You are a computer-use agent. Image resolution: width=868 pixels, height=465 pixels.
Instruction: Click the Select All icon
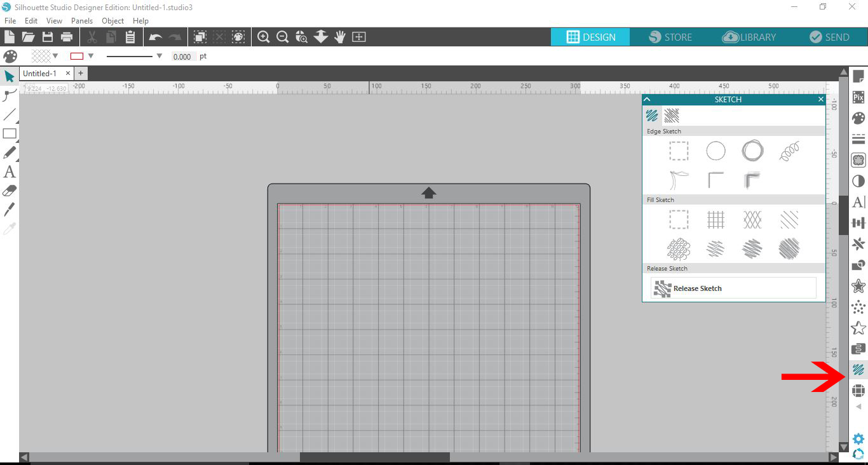(x=200, y=37)
